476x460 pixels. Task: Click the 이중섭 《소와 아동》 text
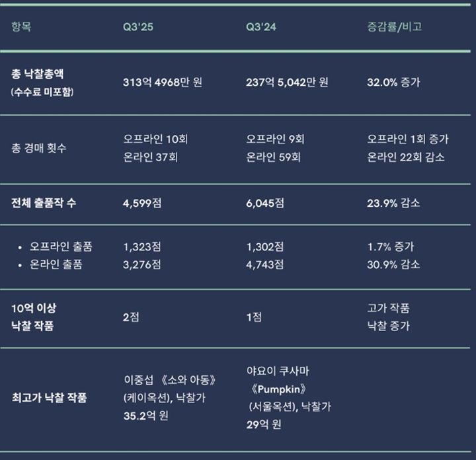pos(171,380)
